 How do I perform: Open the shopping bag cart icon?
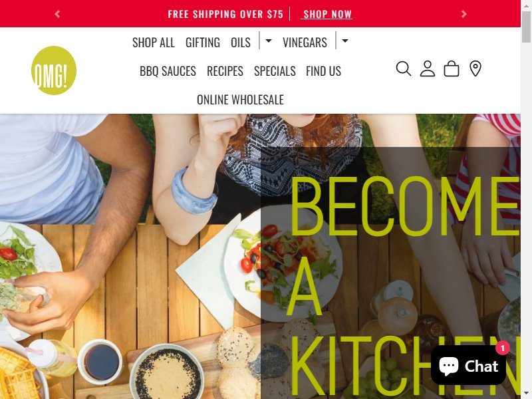[452, 68]
